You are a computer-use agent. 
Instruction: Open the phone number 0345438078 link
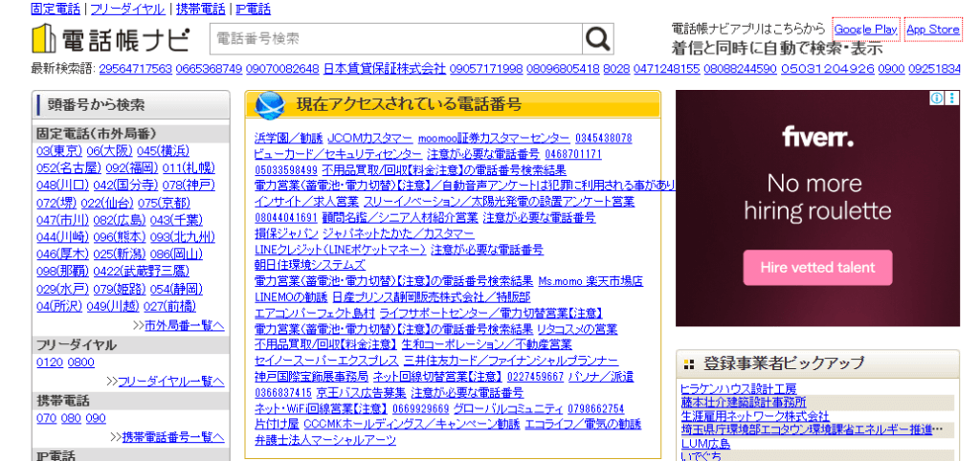[x=604, y=138]
